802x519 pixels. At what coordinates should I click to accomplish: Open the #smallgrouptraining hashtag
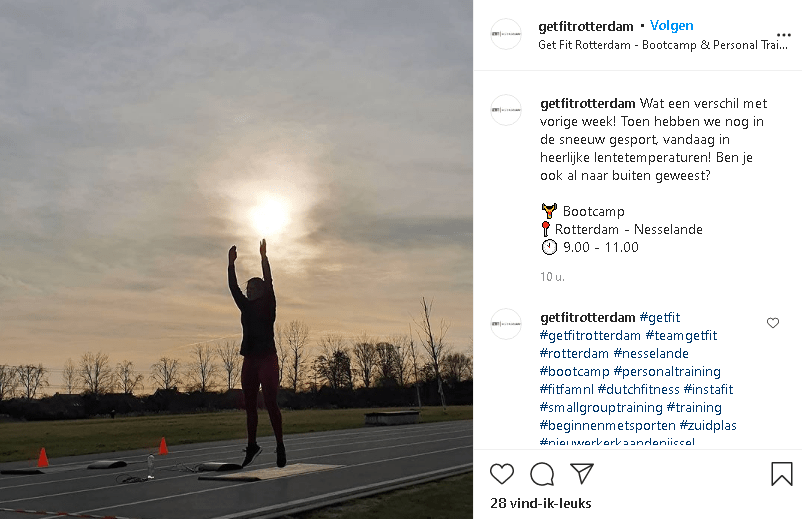pos(601,408)
